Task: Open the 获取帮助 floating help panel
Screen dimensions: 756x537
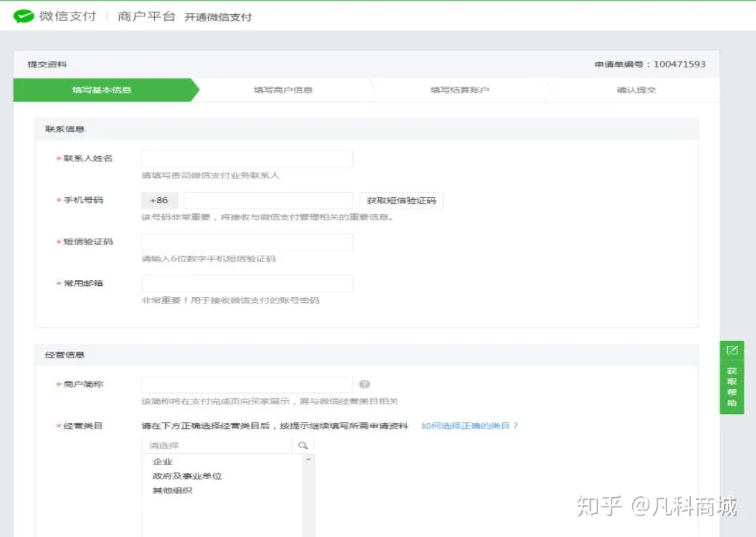Action: [732, 382]
